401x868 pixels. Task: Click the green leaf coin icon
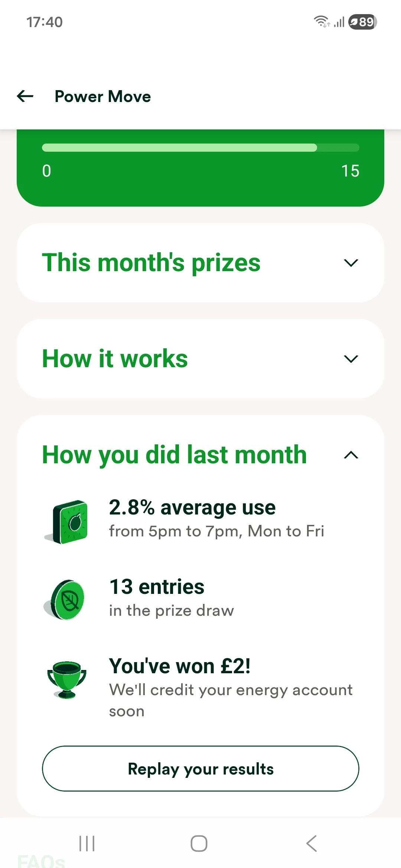point(65,600)
